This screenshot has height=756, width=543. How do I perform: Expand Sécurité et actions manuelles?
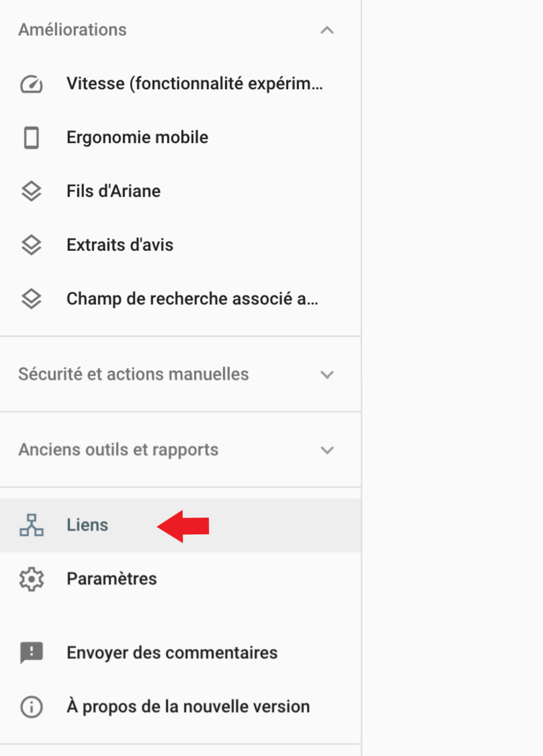326,375
